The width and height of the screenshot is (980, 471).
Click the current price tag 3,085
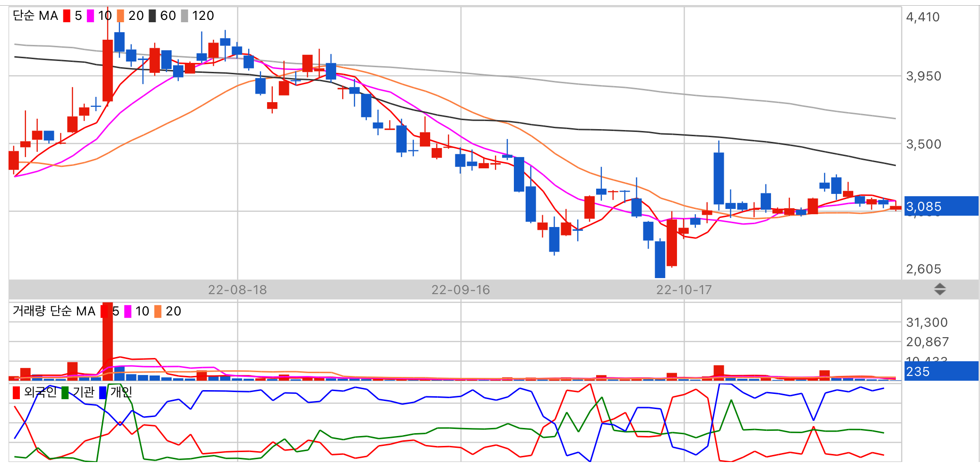[941, 206]
